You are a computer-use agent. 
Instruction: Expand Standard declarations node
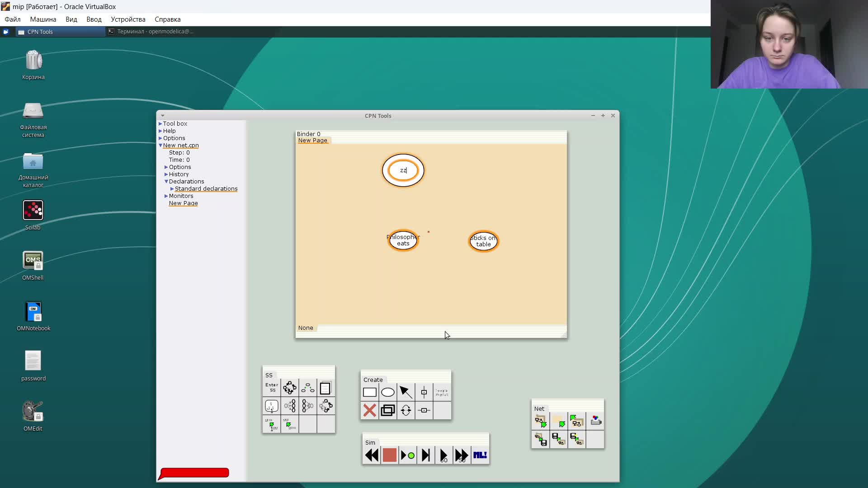coord(172,188)
